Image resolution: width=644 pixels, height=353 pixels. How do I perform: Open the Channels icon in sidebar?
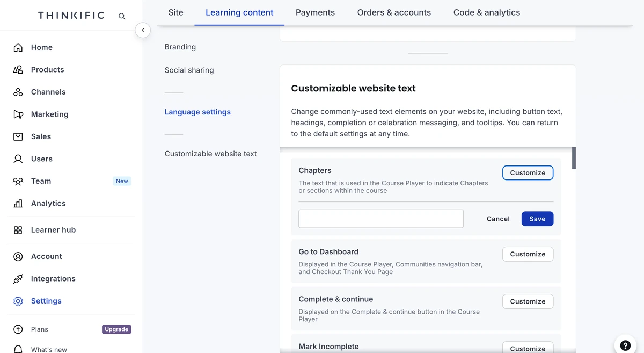point(18,92)
